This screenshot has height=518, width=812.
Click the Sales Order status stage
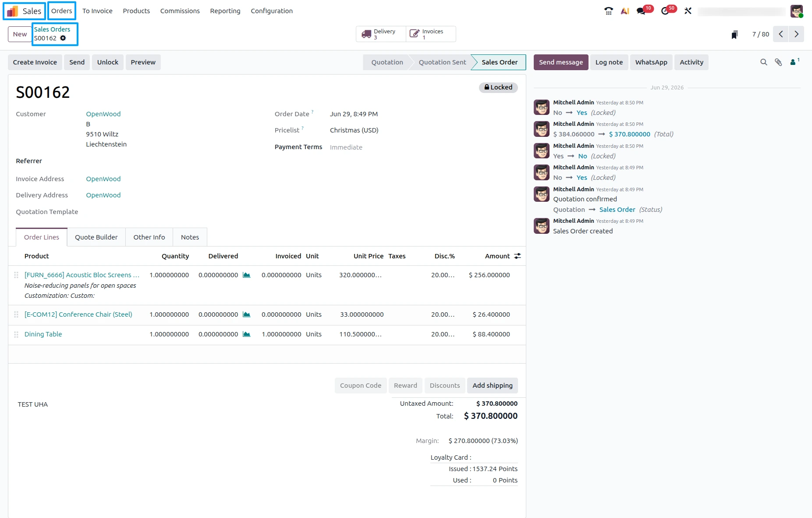[x=500, y=62]
